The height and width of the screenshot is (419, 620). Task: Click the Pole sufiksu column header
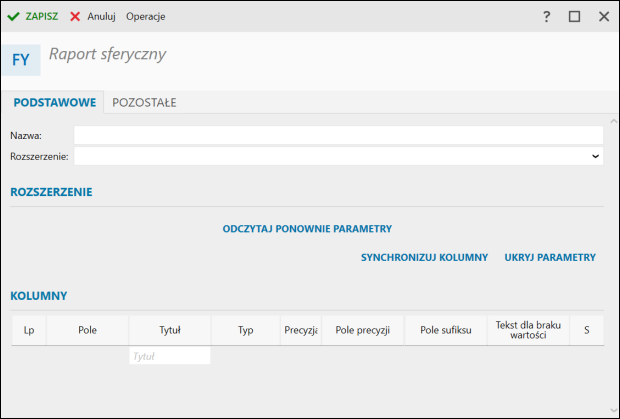coord(446,330)
